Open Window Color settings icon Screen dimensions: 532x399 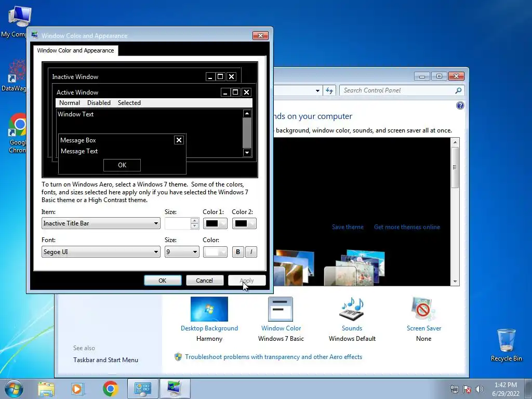281,309
